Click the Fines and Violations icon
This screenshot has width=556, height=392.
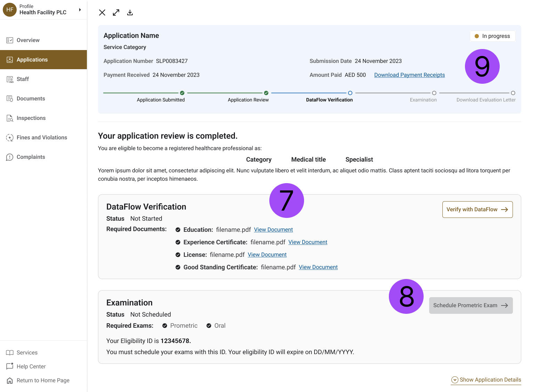pyautogui.click(x=10, y=138)
